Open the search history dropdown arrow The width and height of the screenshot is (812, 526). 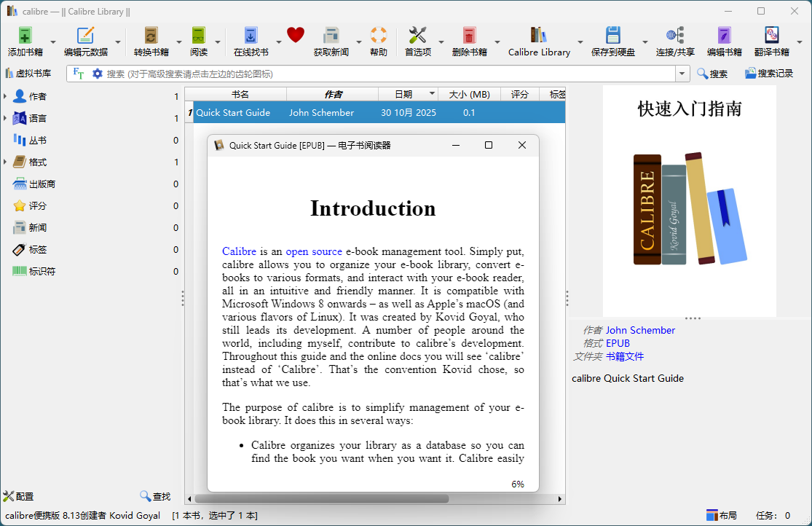(x=682, y=74)
